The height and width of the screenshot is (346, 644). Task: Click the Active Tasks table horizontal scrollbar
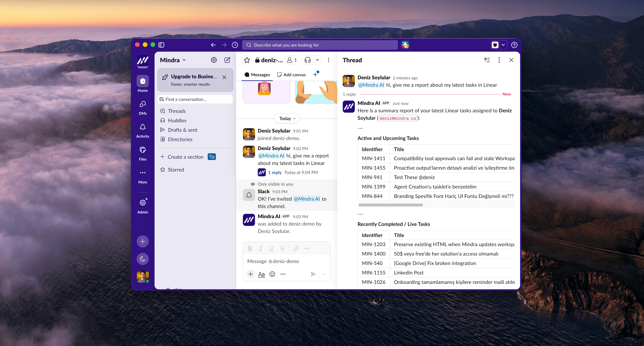(390, 205)
